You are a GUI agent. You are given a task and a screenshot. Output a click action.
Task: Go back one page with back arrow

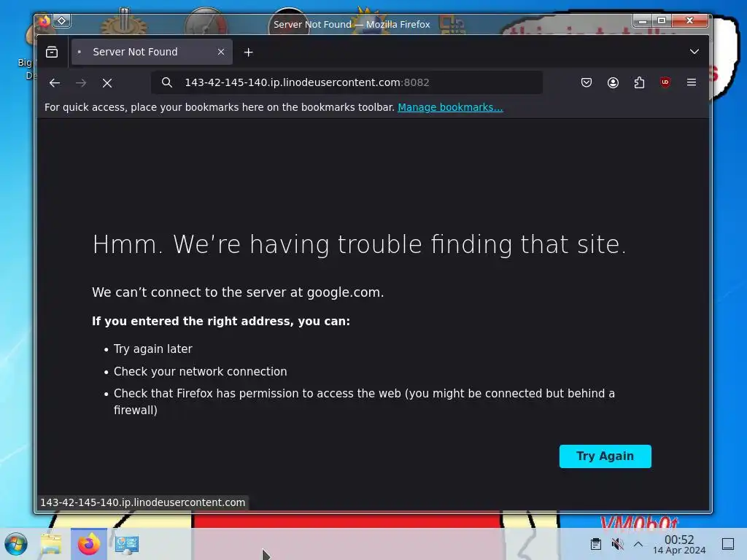pyautogui.click(x=54, y=83)
